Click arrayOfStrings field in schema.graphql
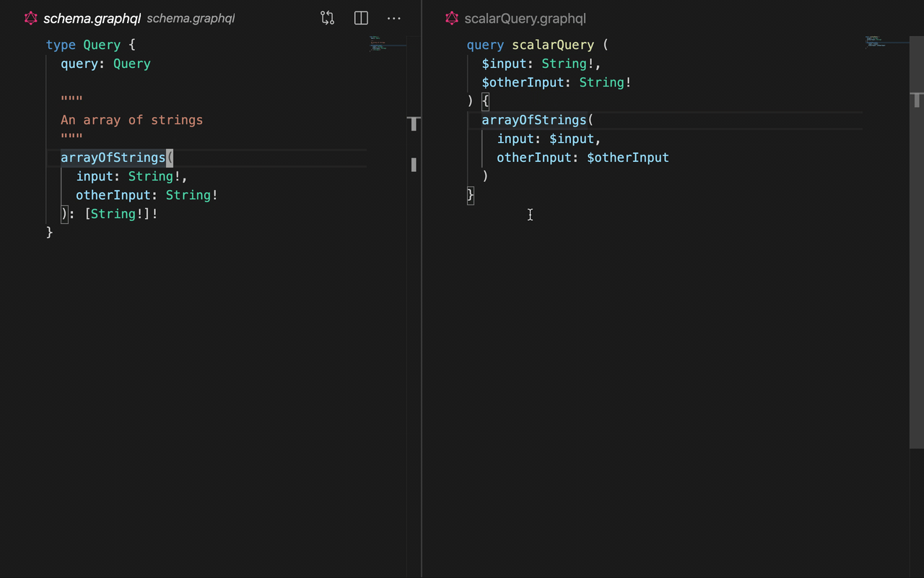Viewport: 924px width, 578px height. click(113, 158)
